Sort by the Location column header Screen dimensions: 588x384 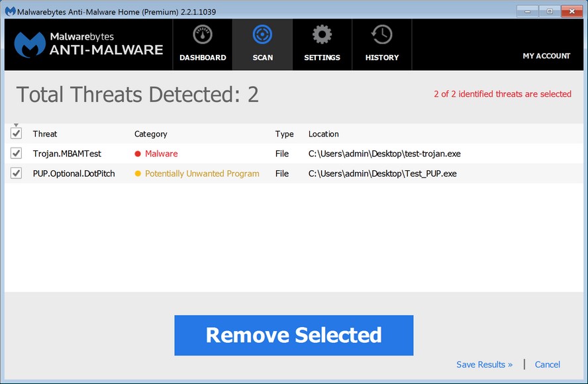[x=324, y=134]
